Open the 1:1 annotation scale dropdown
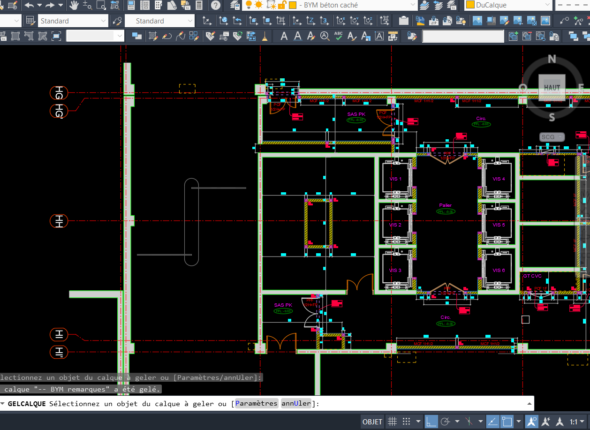 (x=576, y=422)
